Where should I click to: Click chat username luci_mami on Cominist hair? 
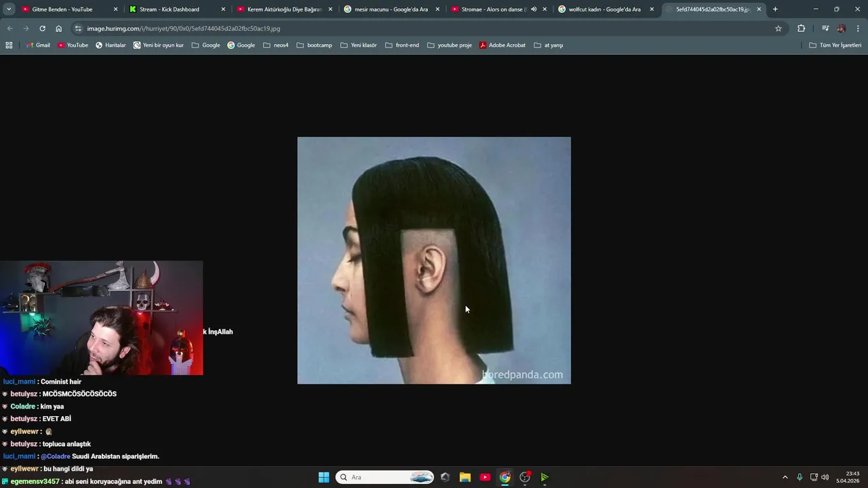[x=19, y=382]
